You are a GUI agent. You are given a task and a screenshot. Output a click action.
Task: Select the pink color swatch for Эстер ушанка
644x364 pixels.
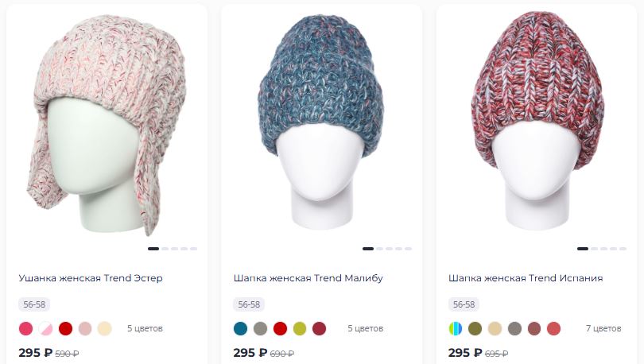click(26, 329)
